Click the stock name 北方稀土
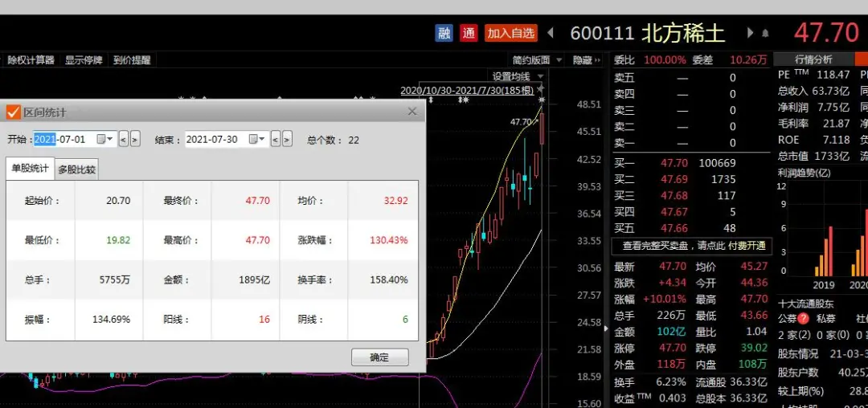Image resolution: width=868 pixels, height=408 pixels. pyautogui.click(x=683, y=33)
